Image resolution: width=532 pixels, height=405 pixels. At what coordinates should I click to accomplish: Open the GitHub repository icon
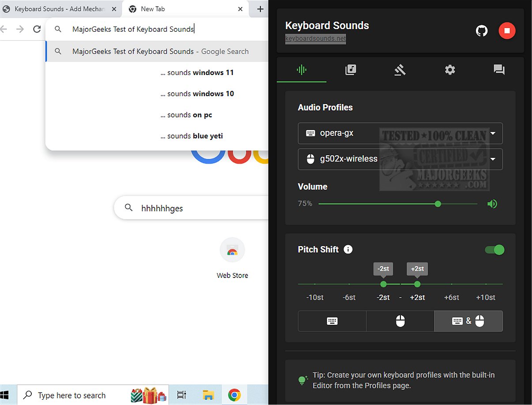point(482,31)
